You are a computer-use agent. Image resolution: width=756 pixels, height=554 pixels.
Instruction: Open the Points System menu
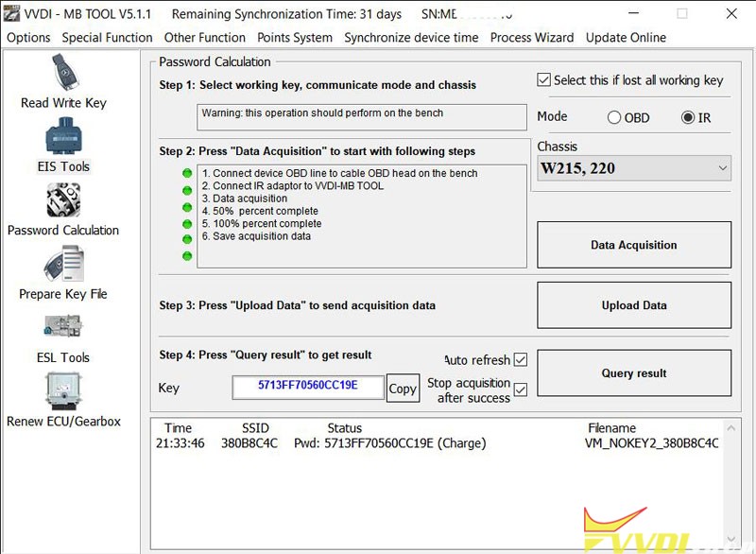coord(295,38)
